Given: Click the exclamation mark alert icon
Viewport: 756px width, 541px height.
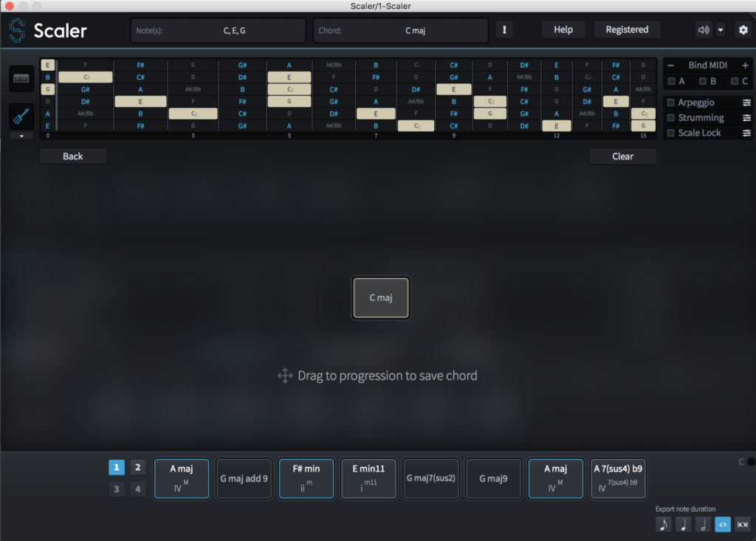Looking at the screenshot, I should click(x=505, y=30).
